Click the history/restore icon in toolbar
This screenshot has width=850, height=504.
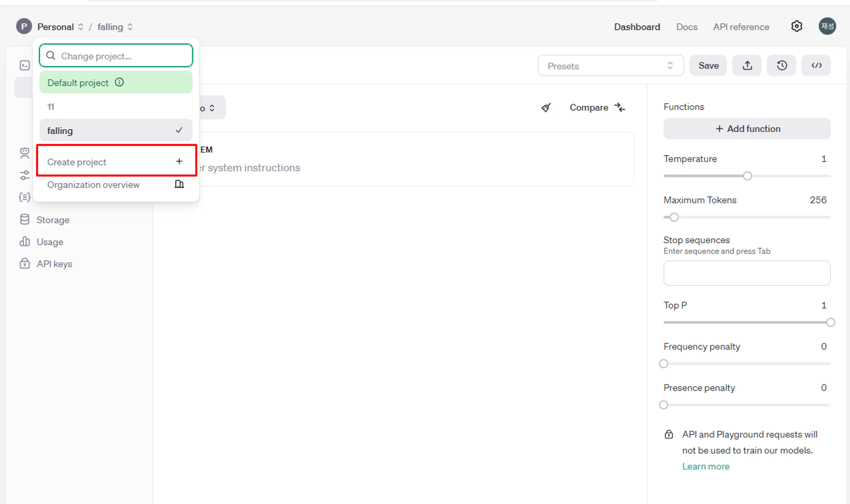[x=782, y=65]
